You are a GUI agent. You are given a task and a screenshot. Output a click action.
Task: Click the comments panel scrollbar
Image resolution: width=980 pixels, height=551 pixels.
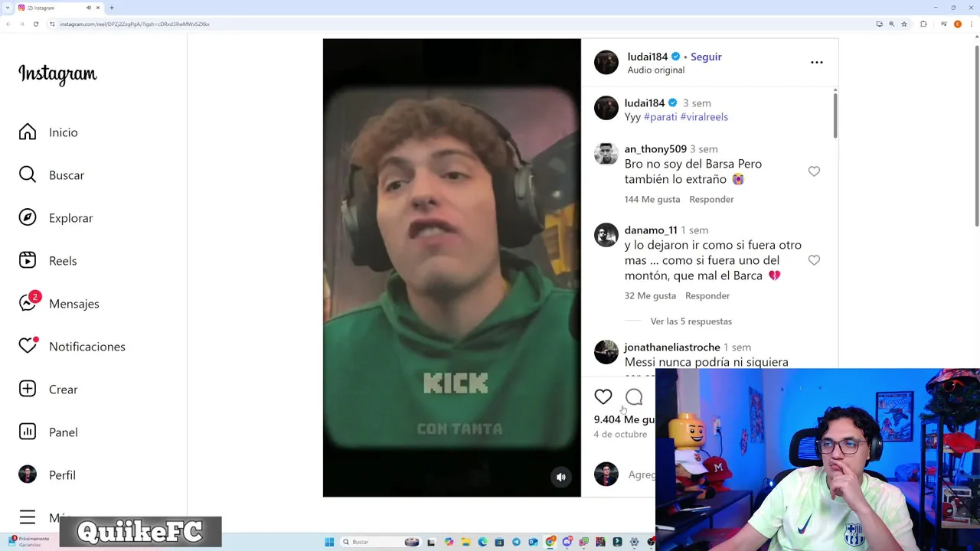point(835,116)
